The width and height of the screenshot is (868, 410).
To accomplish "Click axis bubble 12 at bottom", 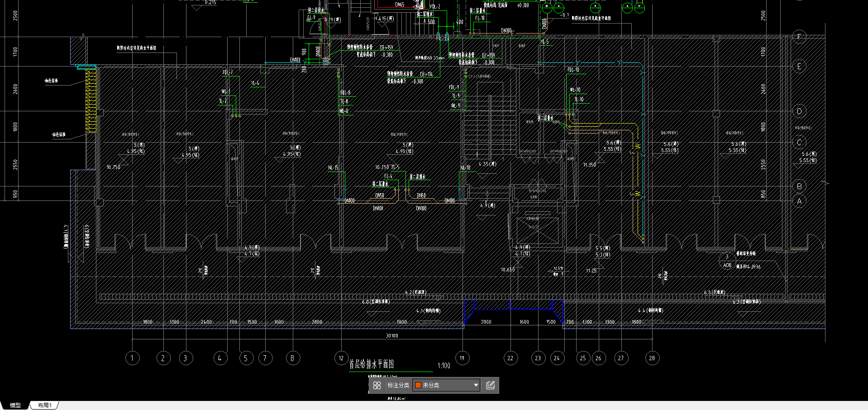I will coord(341,358).
